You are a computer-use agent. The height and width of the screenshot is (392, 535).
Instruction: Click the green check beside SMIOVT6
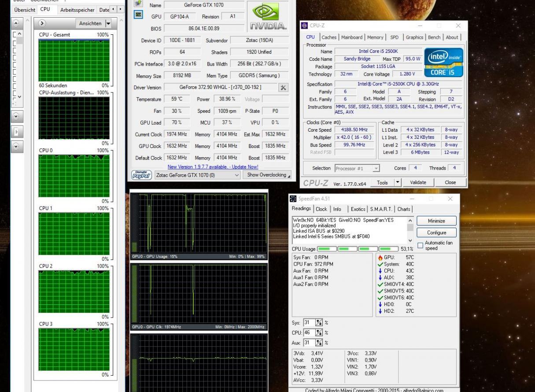coord(380,298)
